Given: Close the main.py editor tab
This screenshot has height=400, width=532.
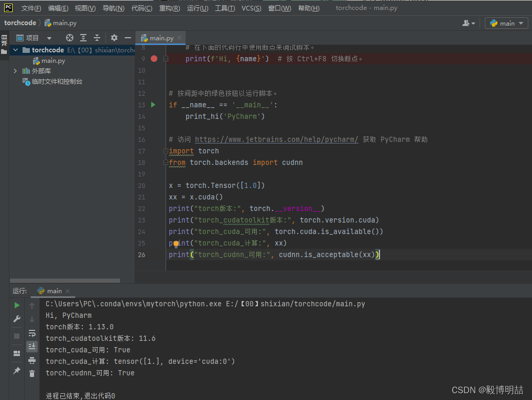Looking at the screenshot, I should pyautogui.click(x=179, y=38).
